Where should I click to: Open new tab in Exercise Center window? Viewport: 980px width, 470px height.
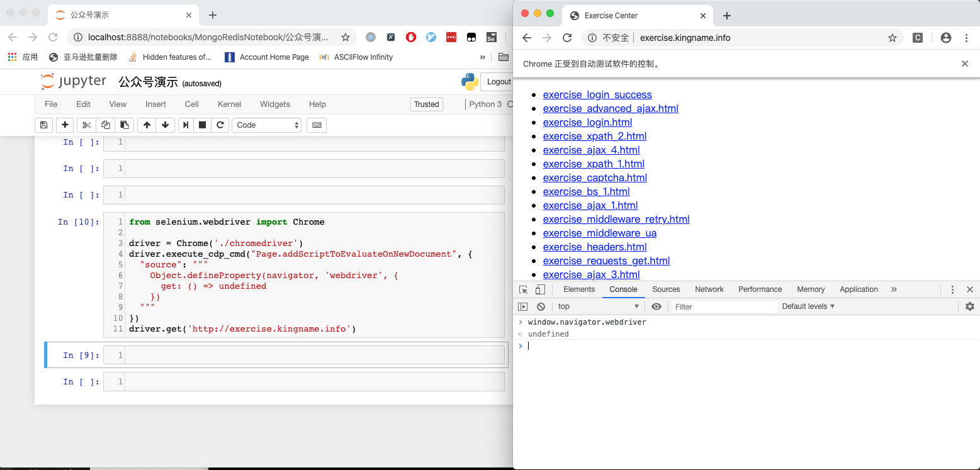click(x=727, y=15)
